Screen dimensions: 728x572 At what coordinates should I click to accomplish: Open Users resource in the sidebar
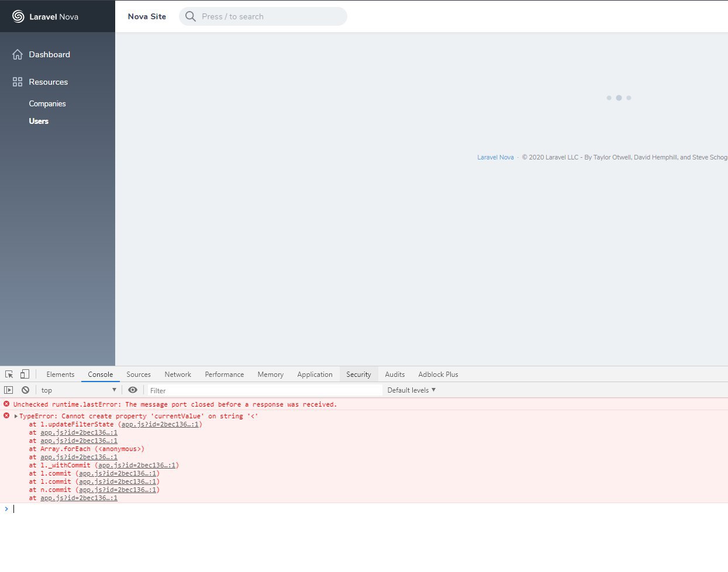(39, 121)
